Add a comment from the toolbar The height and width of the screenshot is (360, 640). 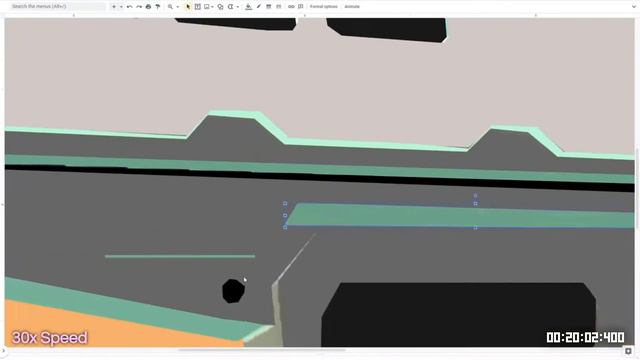click(301, 7)
